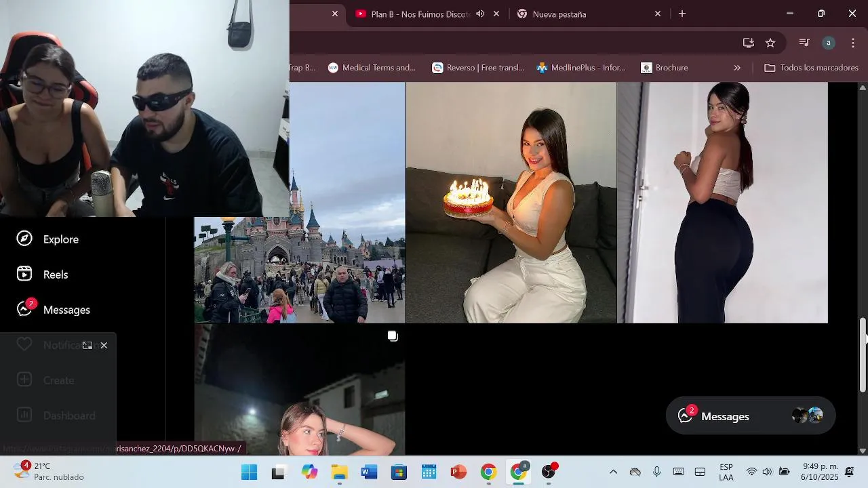
Task: Click the scrollbar down arrow
Action: (x=863, y=451)
